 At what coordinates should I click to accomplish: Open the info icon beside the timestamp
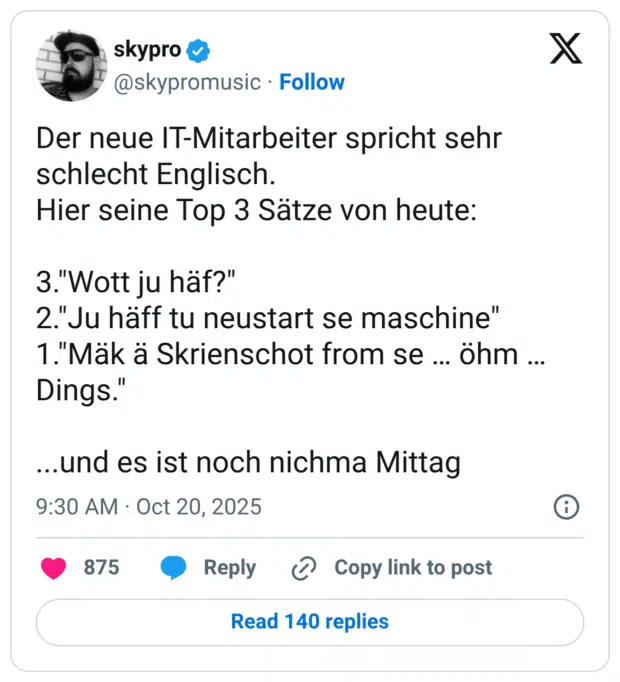566,507
